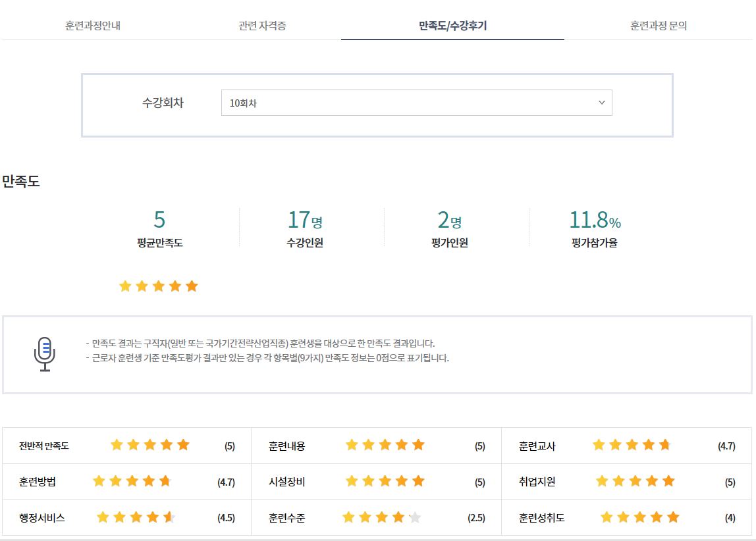
Task: Switch to the 훈련과정안내 tab
Action: (x=93, y=26)
